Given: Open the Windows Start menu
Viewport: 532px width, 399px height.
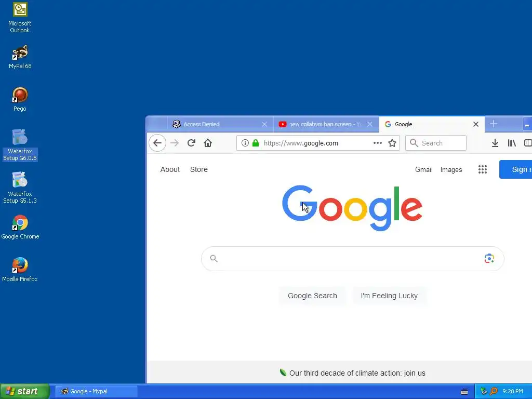Looking at the screenshot, I should coord(24,391).
